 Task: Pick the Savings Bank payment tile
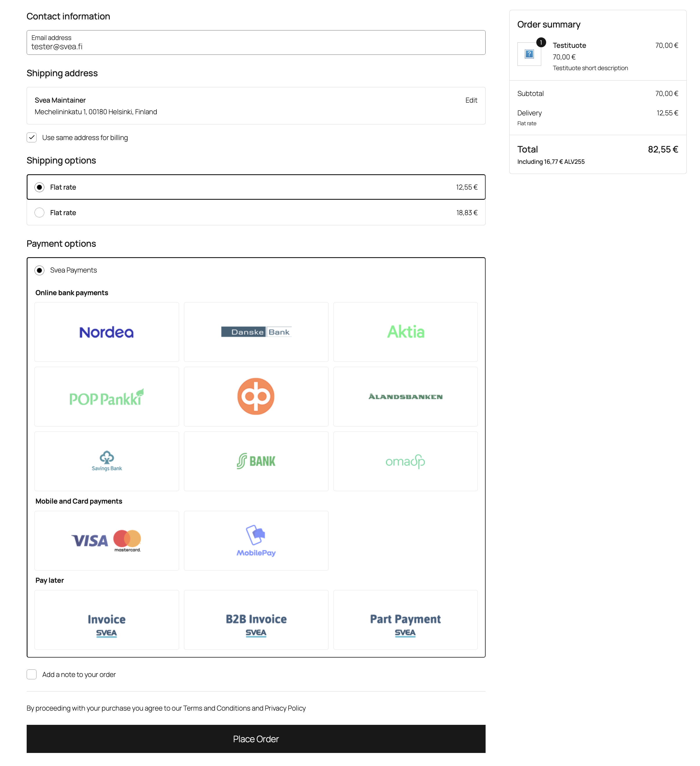[107, 461]
